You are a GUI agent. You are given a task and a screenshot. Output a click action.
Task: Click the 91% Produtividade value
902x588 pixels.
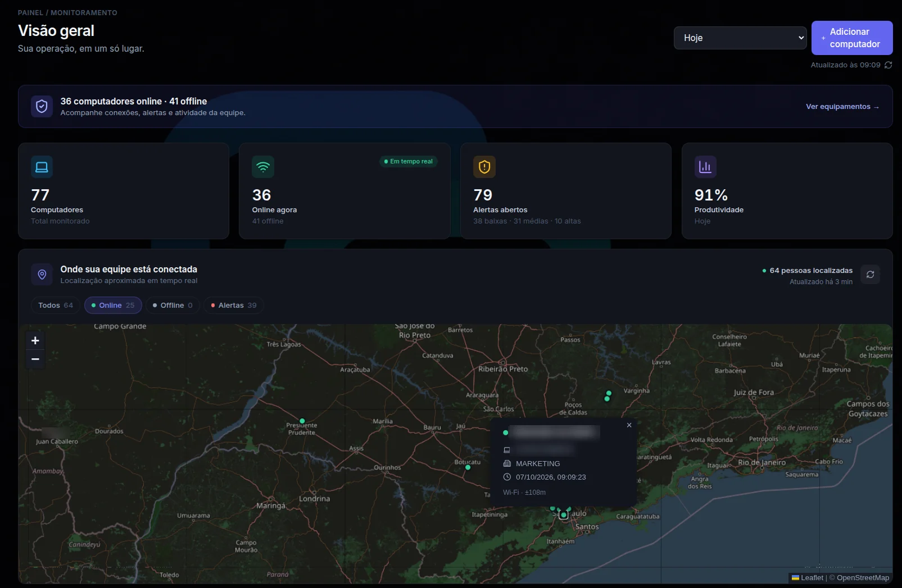pos(711,195)
